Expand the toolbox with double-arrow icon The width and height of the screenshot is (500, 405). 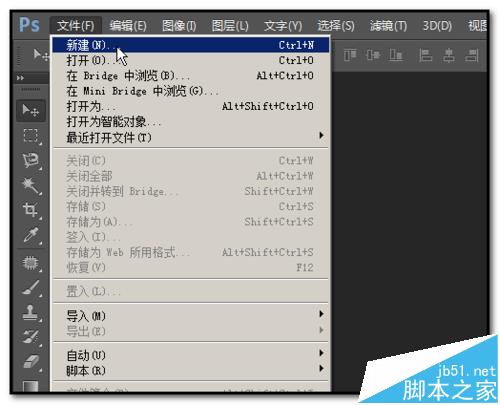coord(20,78)
